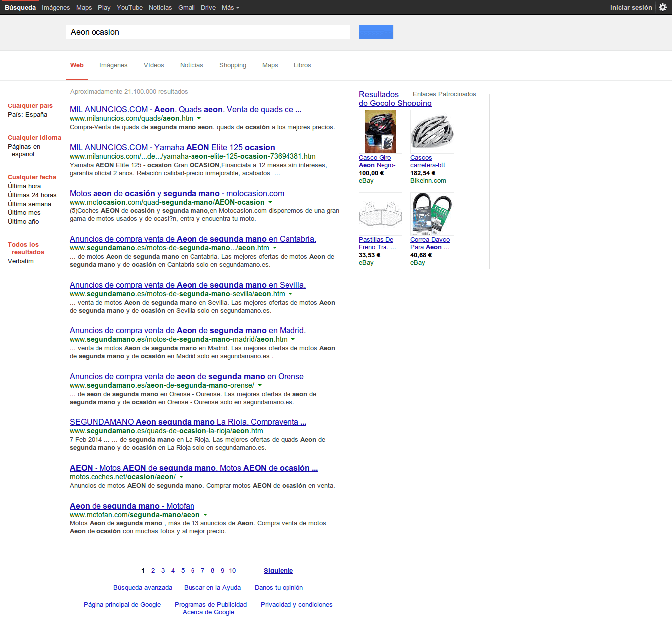Open Drive from the top bar

(208, 7)
